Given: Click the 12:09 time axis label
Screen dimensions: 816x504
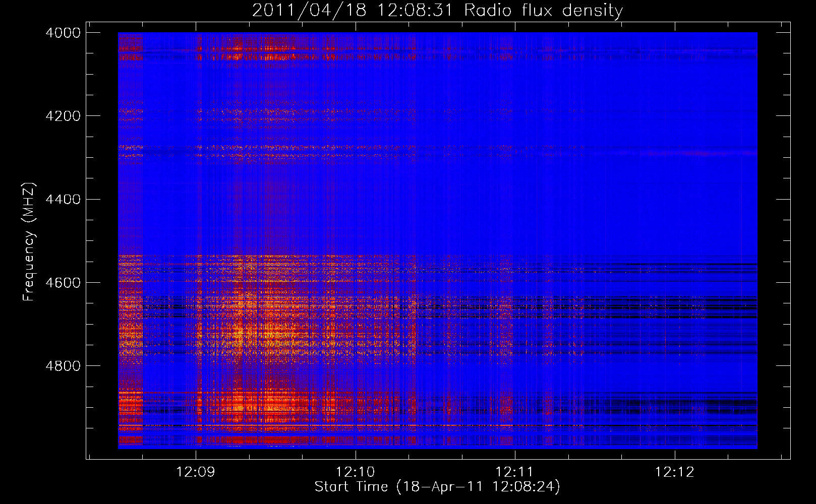Looking at the screenshot, I should pos(196,472).
